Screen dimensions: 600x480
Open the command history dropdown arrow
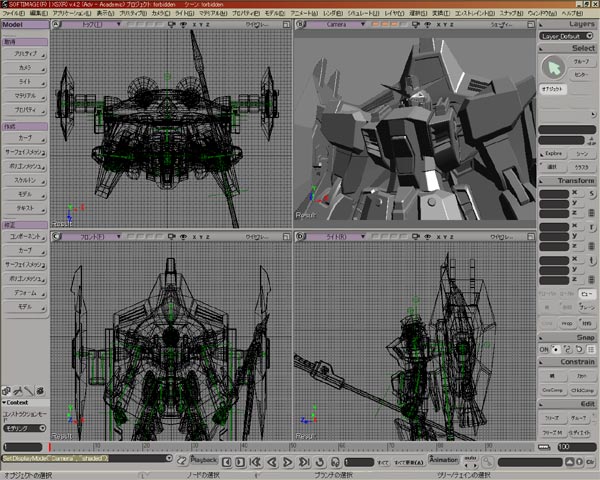pos(169,458)
